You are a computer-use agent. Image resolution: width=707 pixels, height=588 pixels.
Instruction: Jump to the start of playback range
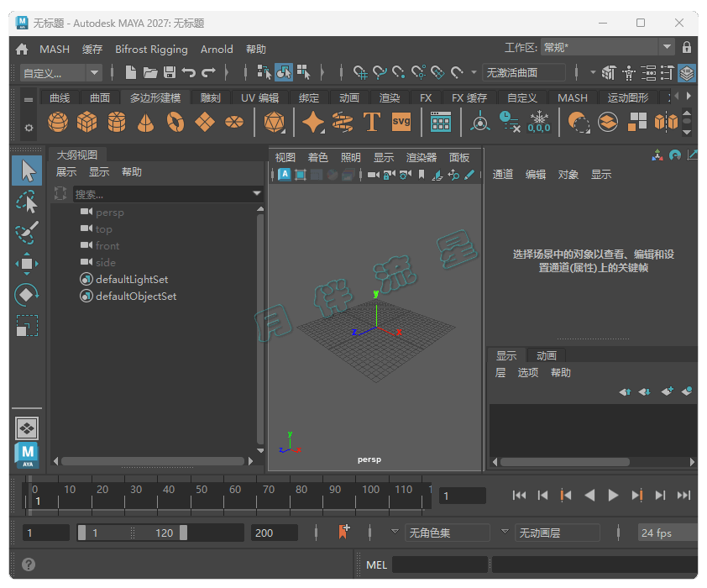519,496
